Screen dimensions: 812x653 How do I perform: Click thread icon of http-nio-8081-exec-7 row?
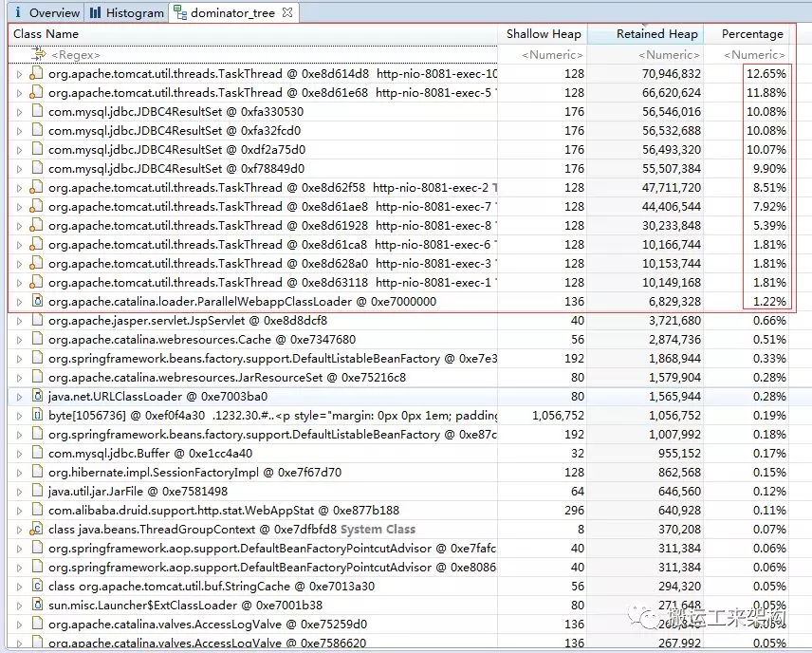click(x=36, y=207)
